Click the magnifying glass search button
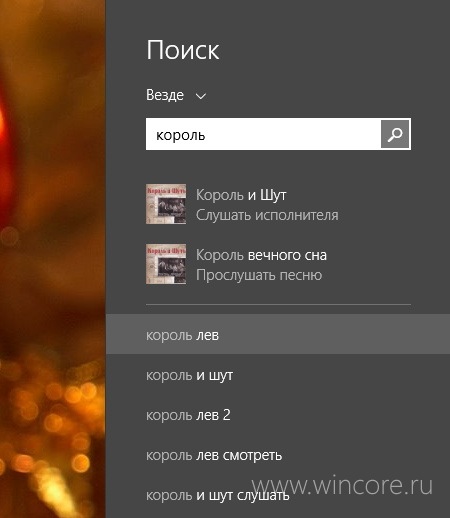This screenshot has width=450, height=518. (x=395, y=134)
